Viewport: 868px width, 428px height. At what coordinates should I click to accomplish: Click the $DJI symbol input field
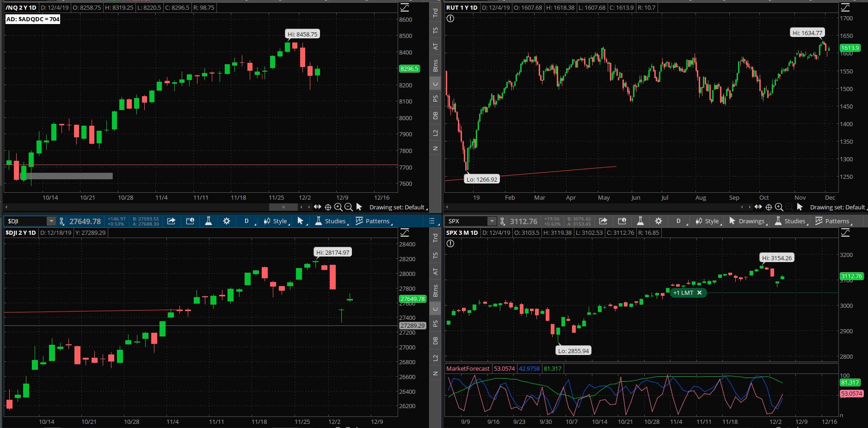click(x=26, y=221)
